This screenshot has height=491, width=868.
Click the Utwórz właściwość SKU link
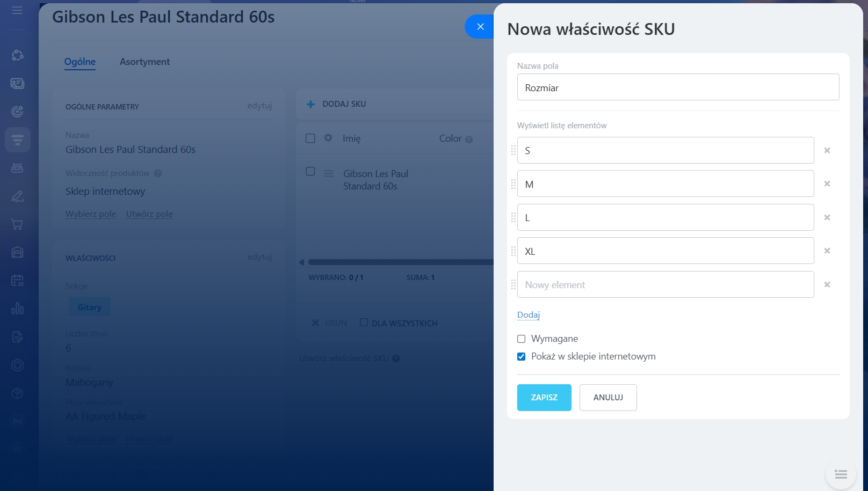pos(344,358)
